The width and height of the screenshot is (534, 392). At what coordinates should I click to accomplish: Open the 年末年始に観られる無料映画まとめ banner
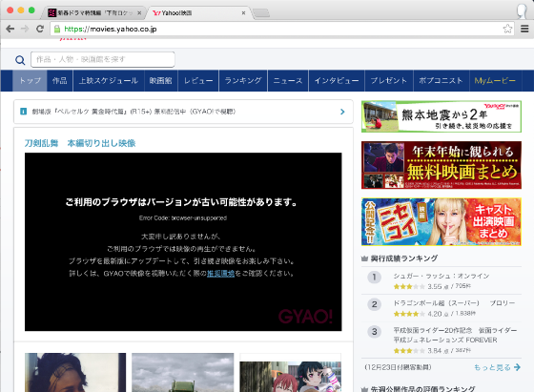442,165
